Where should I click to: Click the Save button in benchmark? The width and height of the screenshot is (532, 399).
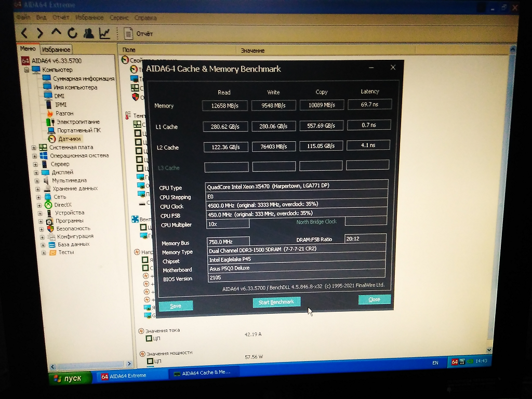176,305
